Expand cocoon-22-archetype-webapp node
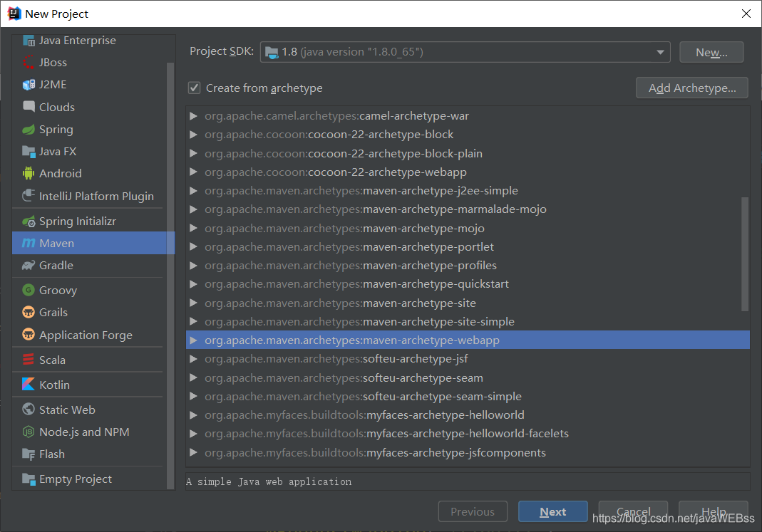 (193, 172)
